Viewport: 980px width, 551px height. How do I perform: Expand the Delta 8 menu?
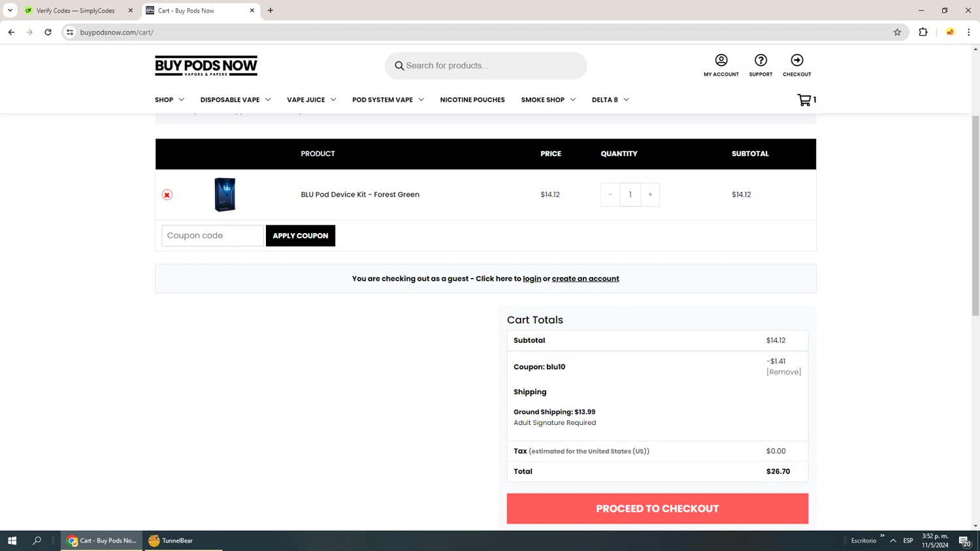[x=610, y=100]
